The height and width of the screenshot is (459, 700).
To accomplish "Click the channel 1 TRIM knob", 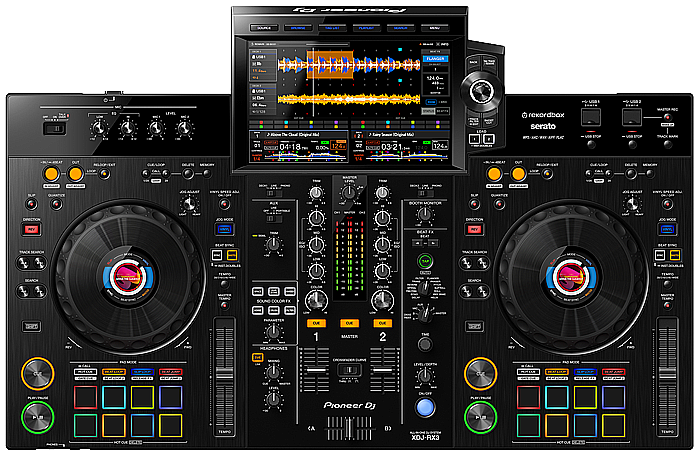I will coord(316,193).
